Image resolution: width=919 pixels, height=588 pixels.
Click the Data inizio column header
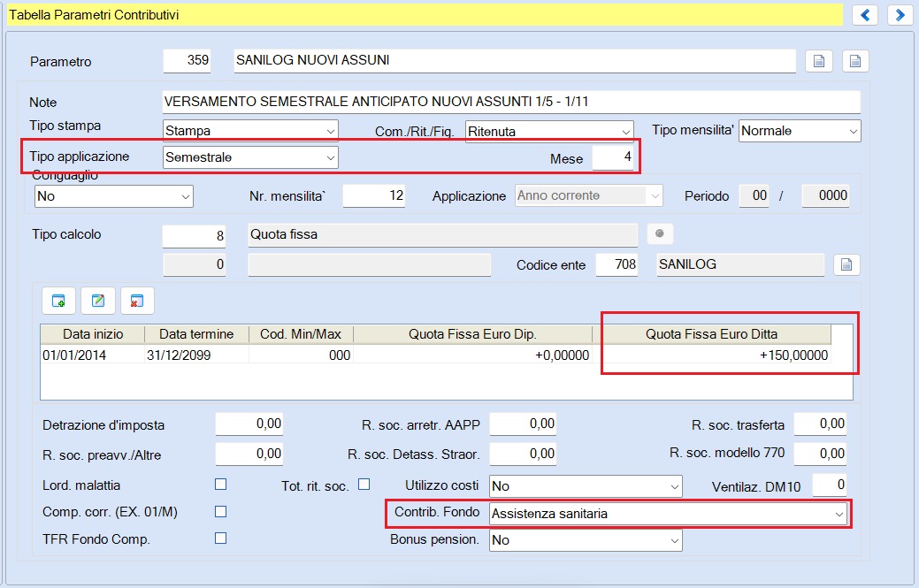(93, 334)
